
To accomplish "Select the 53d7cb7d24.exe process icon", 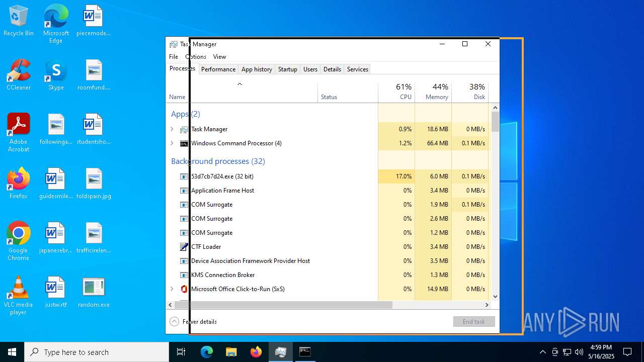I will pos(184,176).
